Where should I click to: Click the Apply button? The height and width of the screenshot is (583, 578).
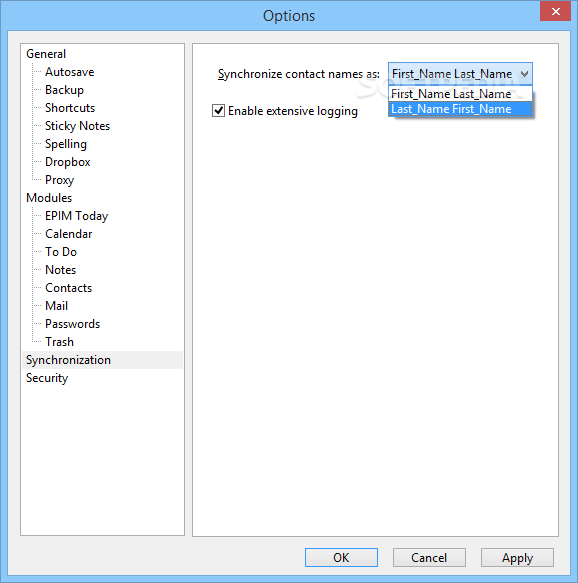pos(517,557)
